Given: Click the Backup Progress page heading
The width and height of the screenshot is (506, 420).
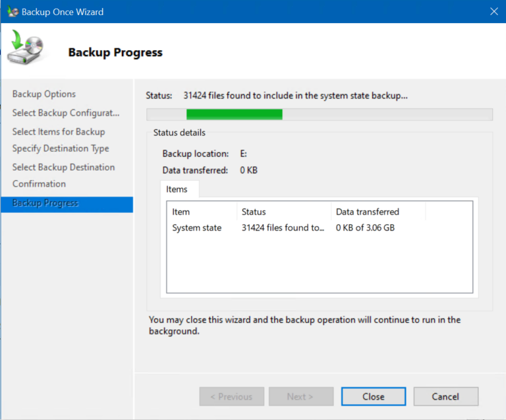Looking at the screenshot, I should [x=115, y=52].
